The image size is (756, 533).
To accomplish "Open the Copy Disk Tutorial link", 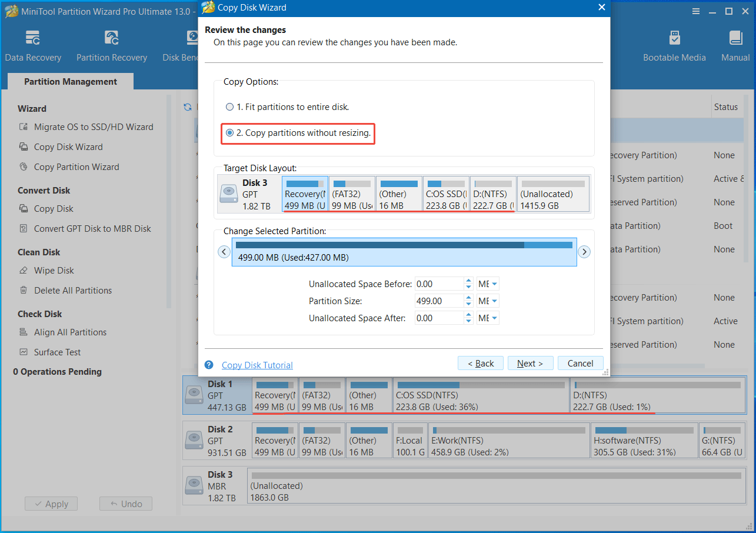I will point(257,365).
